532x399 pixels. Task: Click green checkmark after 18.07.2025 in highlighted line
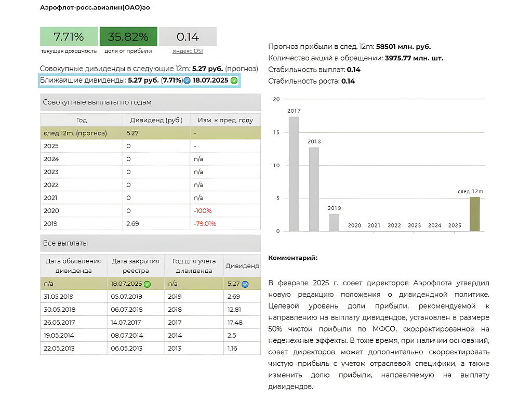[234, 81]
